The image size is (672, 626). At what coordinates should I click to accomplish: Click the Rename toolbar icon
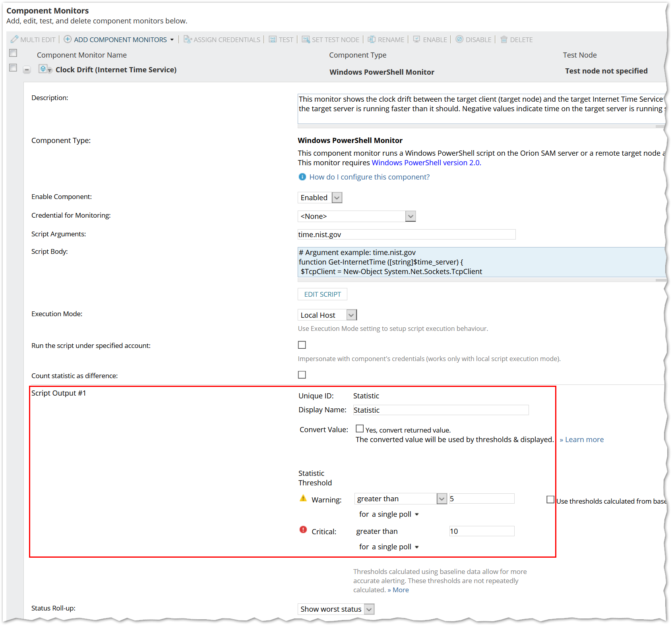(x=372, y=39)
